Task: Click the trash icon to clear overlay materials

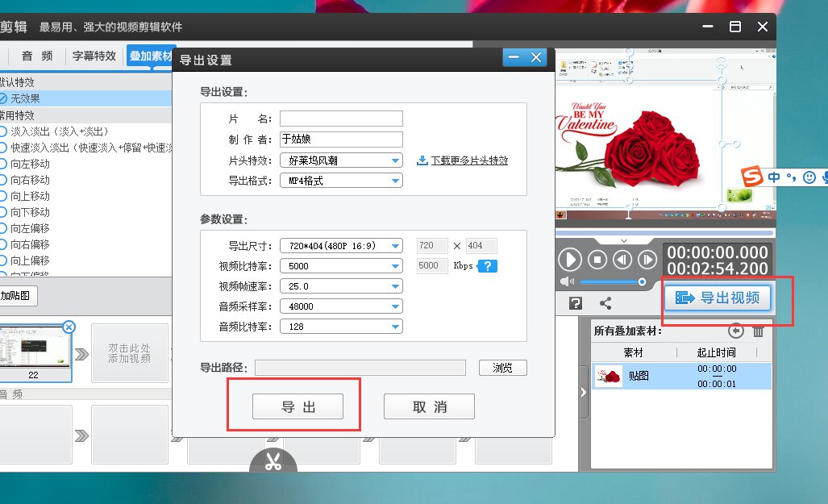Action: (756, 332)
